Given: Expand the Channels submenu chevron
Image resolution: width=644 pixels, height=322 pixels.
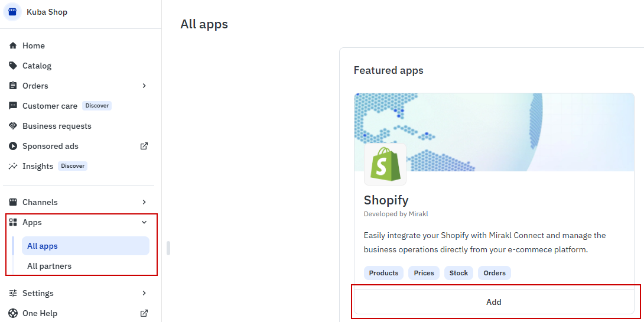Looking at the screenshot, I should (144, 202).
